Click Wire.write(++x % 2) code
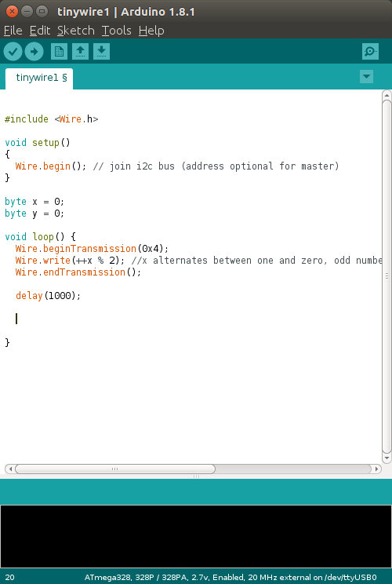The height and width of the screenshot is (584, 392). 70,261
